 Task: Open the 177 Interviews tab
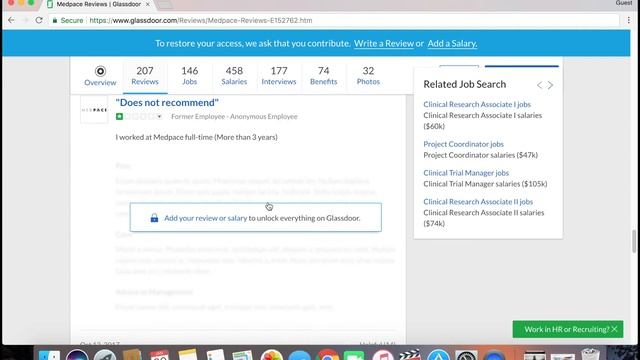(279, 76)
